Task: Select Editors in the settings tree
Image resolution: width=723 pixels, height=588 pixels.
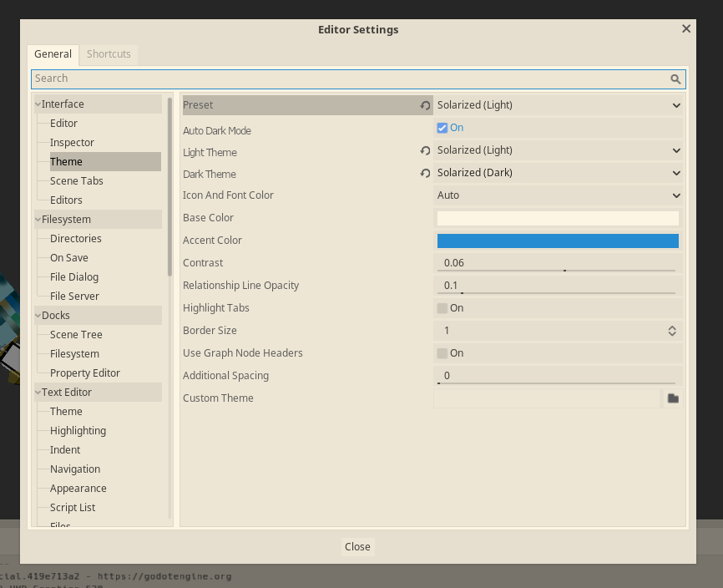Action: [x=66, y=200]
